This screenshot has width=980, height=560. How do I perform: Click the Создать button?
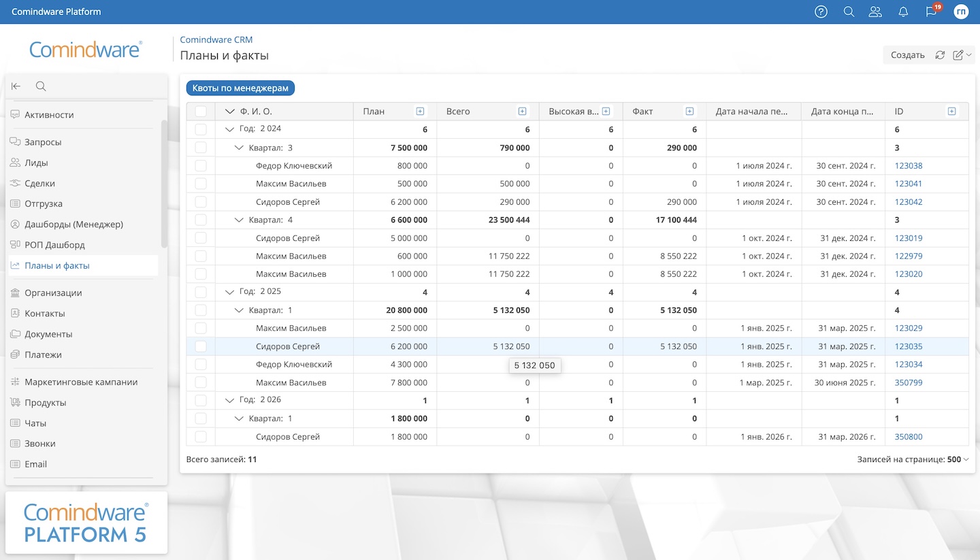[907, 55]
